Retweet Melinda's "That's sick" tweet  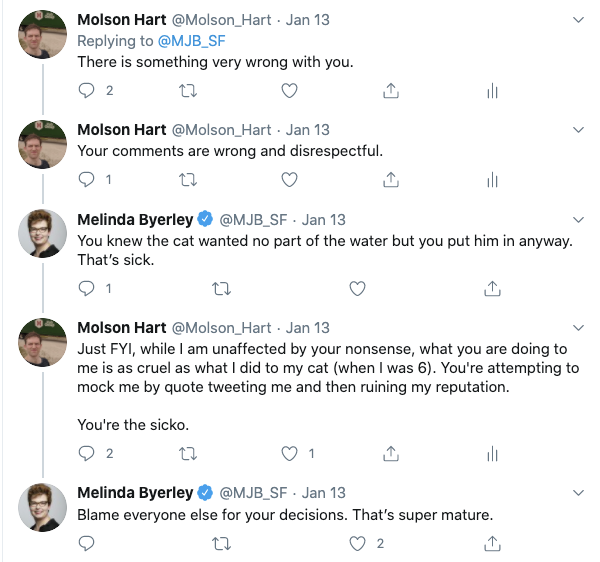click(222, 288)
